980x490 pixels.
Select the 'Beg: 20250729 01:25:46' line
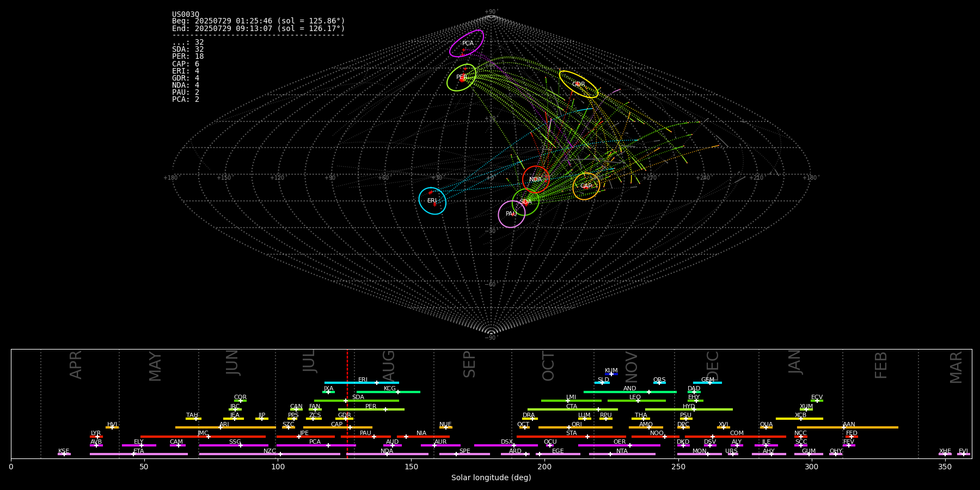[x=259, y=21]
